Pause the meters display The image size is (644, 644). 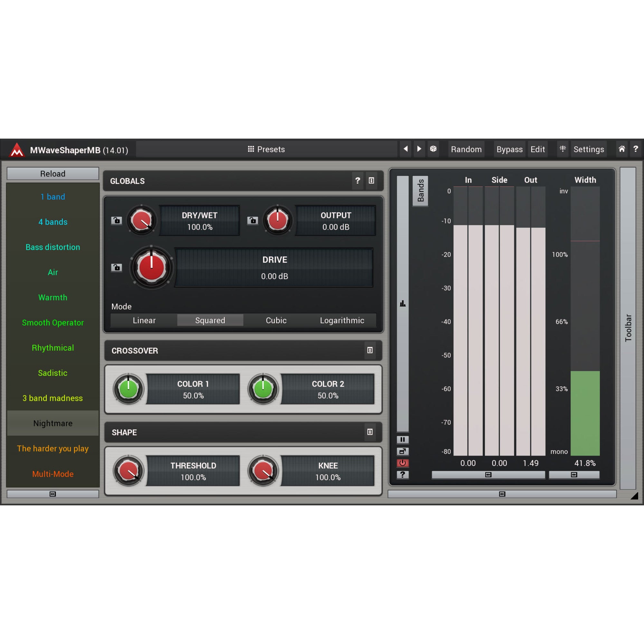403,440
